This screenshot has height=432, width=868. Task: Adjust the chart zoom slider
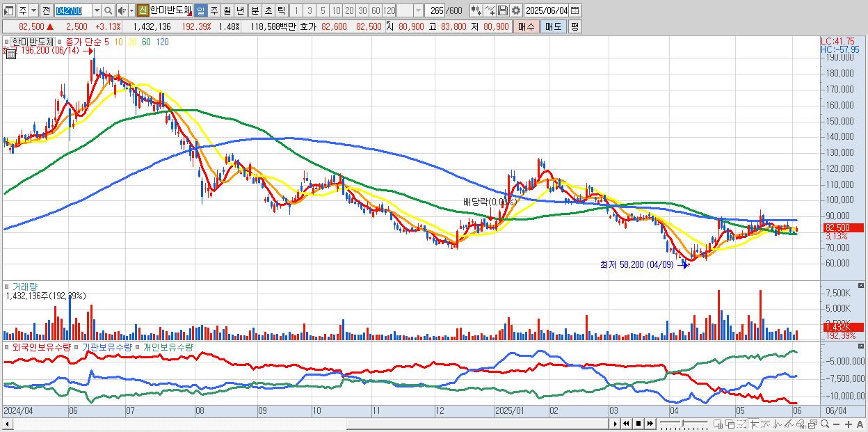pos(684,424)
